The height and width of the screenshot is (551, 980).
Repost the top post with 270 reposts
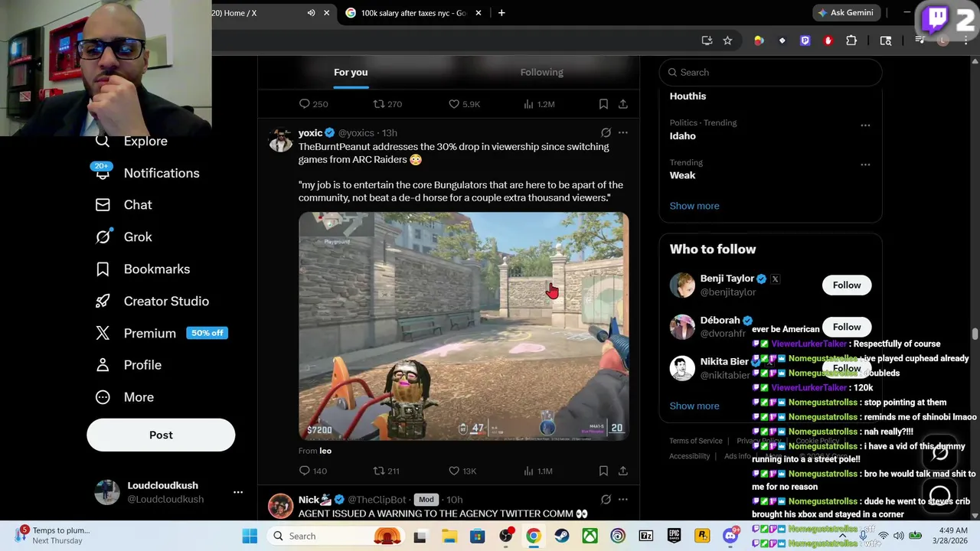(387, 104)
